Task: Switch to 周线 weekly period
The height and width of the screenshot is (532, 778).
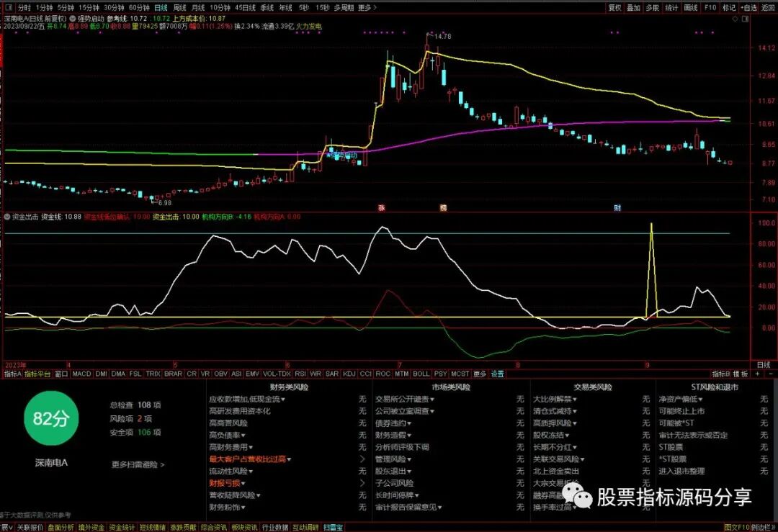Action: point(179,7)
